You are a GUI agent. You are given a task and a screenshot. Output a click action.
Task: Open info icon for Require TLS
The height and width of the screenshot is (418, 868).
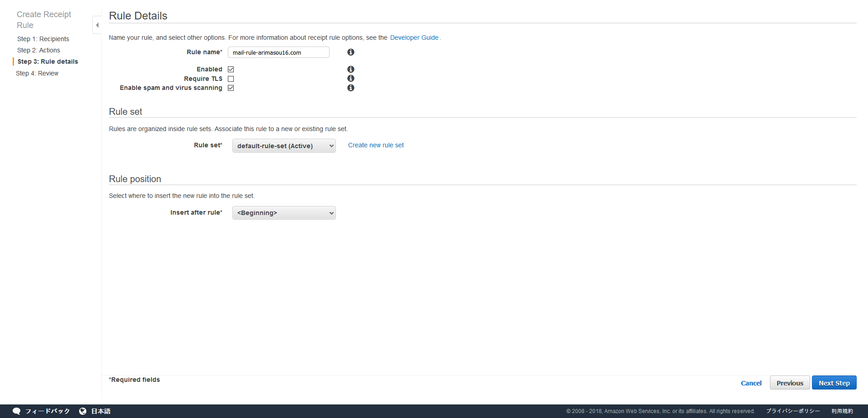350,78
